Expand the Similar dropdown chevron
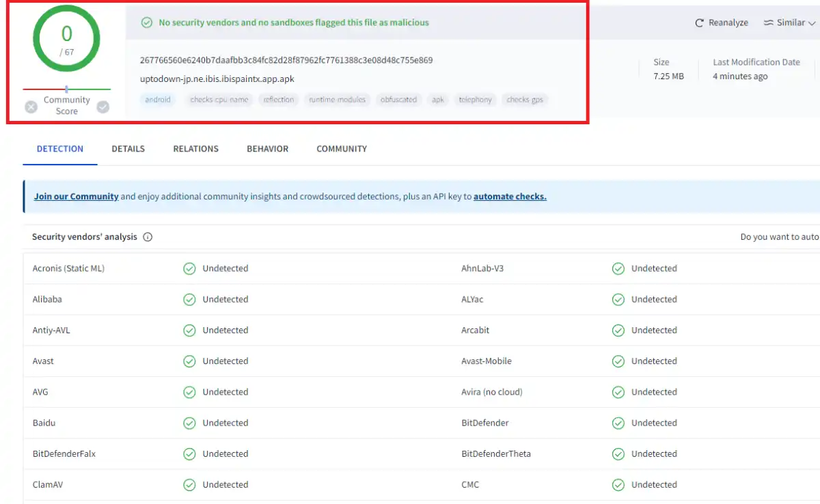 [812, 23]
